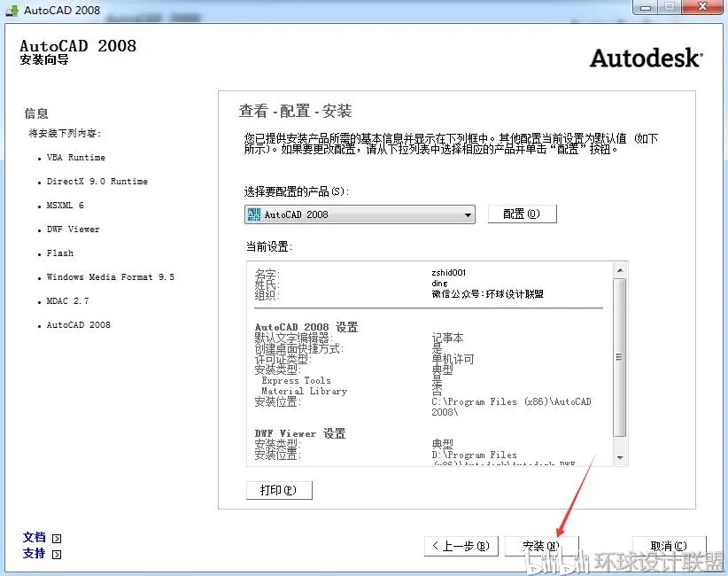Close the AutoCAD 2008 installer window
Screen dimensions: 728x576
(703, 7)
